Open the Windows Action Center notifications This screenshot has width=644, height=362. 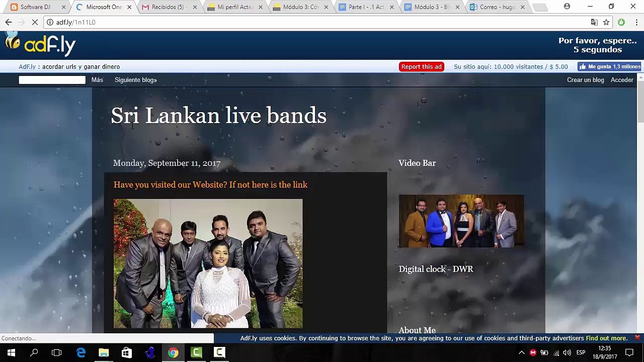pos(629,352)
